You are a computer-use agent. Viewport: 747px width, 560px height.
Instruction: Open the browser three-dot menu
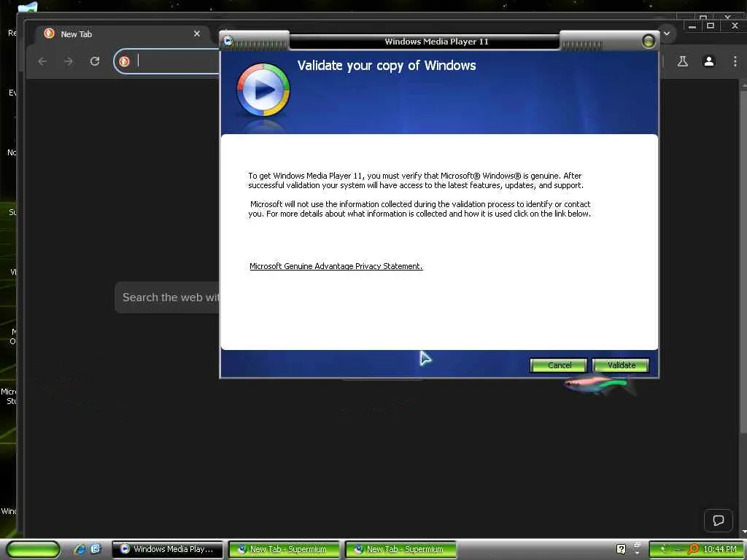(735, 61)
